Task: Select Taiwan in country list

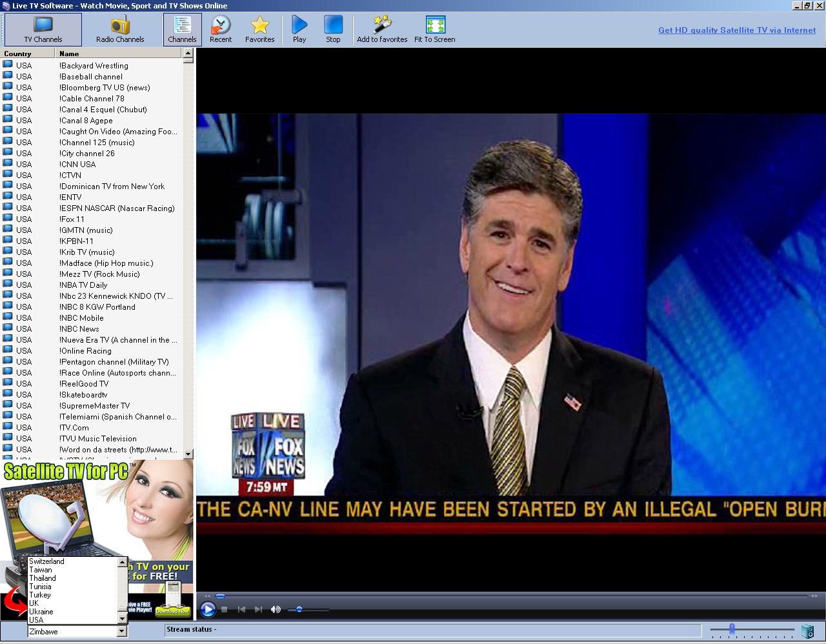Action: point(41,570)
